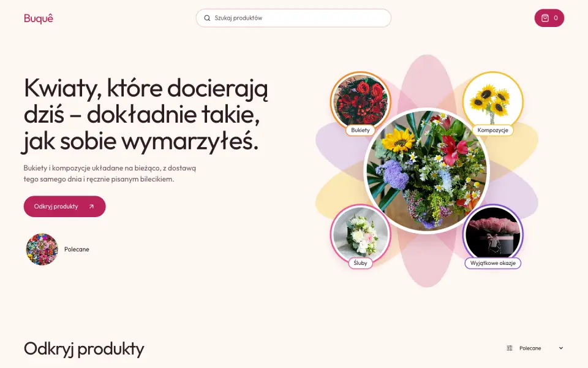The height and width of the screenshot is (368, 588).
Task: Click the pink flower box thumbnail
Action: pyautogui.click(x=492, y=234)
